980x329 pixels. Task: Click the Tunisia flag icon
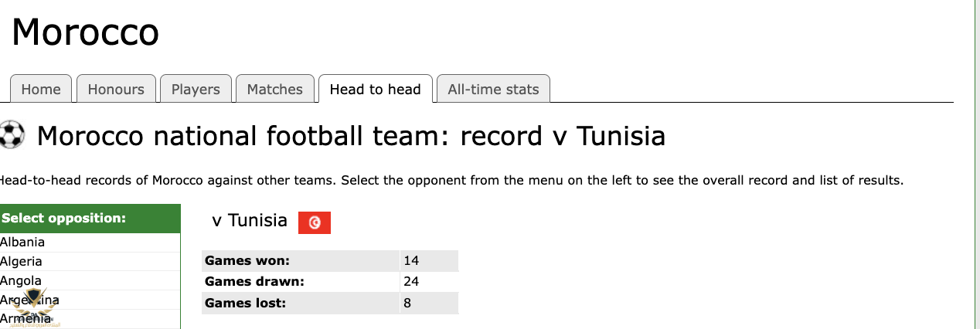pyautogui.click(x=315, y=222)
